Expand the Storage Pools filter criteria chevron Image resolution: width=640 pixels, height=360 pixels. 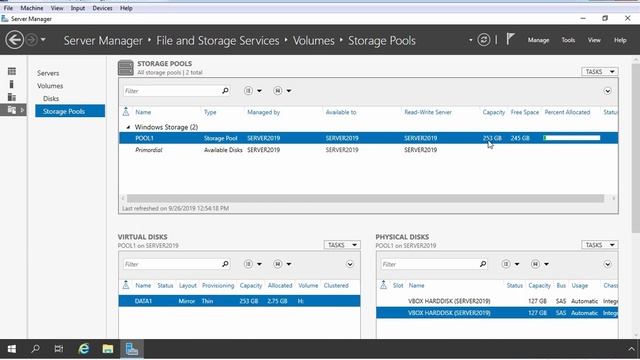(x=607, y=91)
